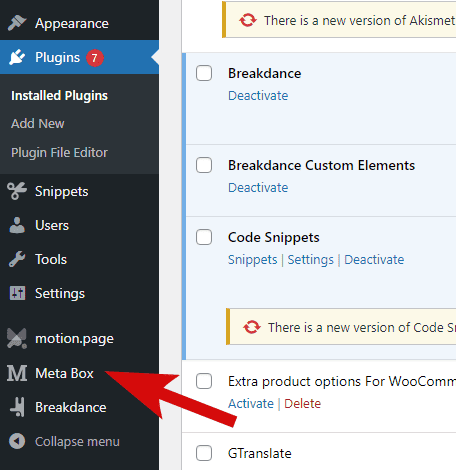Click the Akismet update refresh icon
The image size is (456, 470).
[x=248, y=20]
